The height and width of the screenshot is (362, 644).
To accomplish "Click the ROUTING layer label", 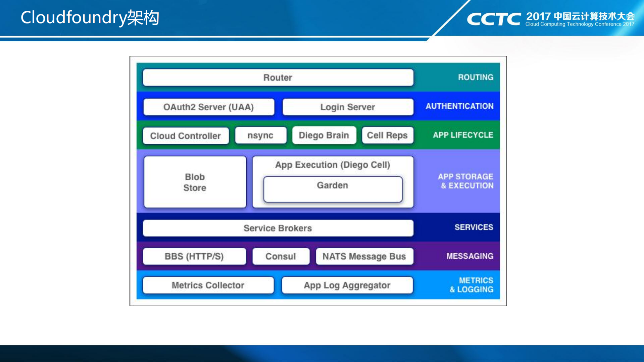I will [476, 77].
